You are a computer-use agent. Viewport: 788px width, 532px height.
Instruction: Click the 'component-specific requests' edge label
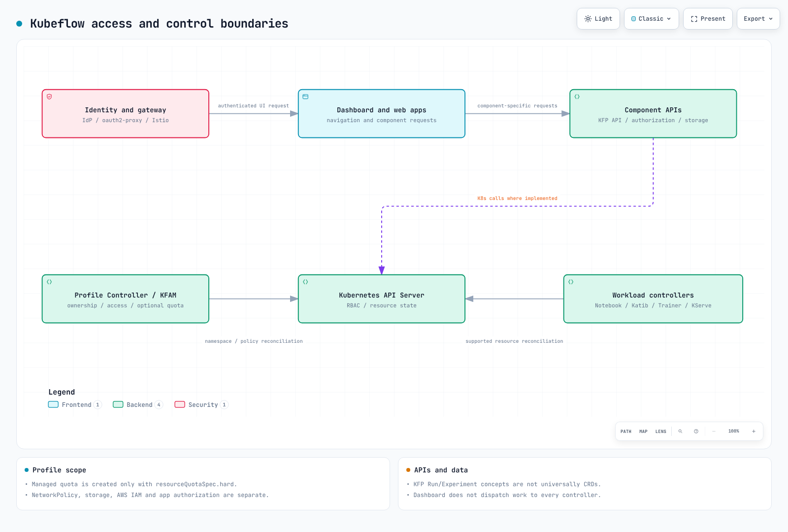click(x=517, y=106)
